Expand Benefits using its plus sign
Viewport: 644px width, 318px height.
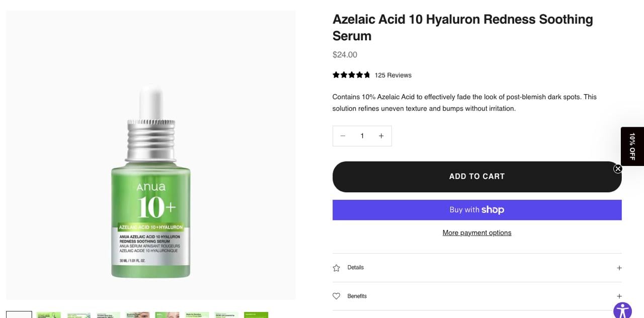[619, 296]
